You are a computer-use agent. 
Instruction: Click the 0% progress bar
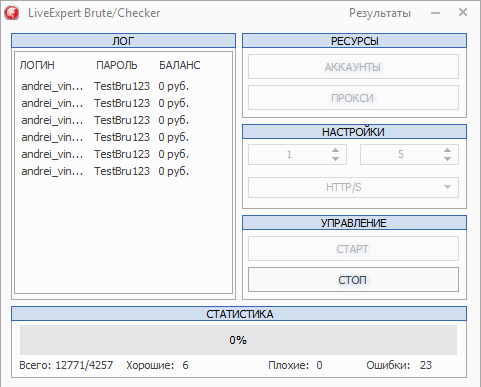click(x=238, y=340)
